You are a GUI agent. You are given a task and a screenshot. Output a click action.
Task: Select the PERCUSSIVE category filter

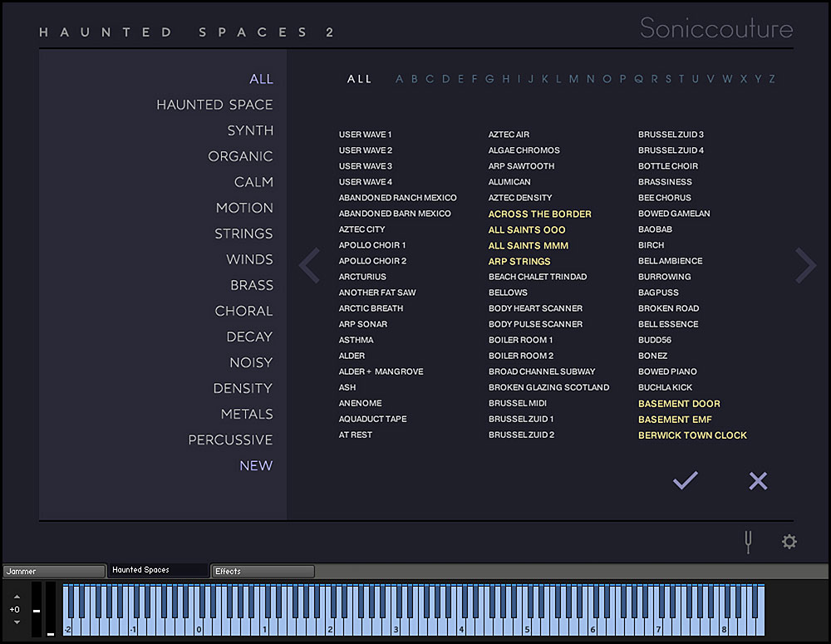click(x=230, y=440)
